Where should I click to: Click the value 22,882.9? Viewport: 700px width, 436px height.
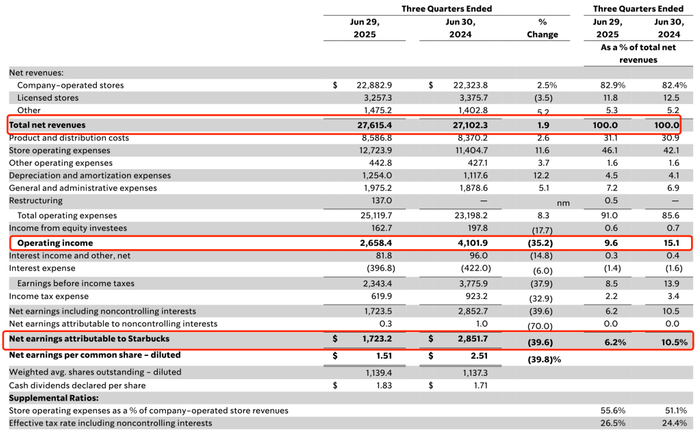click(374, 85)
